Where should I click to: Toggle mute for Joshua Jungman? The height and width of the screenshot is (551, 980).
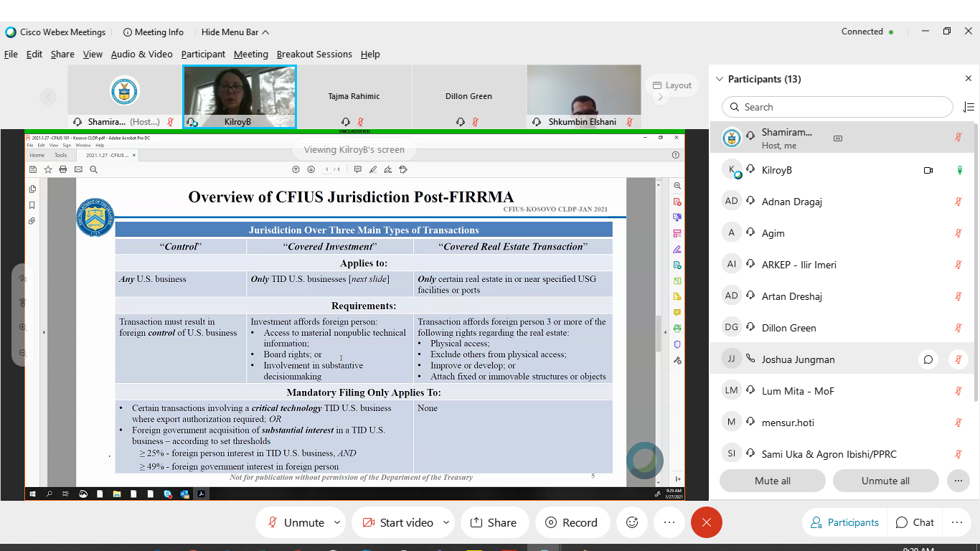(958, 359)
